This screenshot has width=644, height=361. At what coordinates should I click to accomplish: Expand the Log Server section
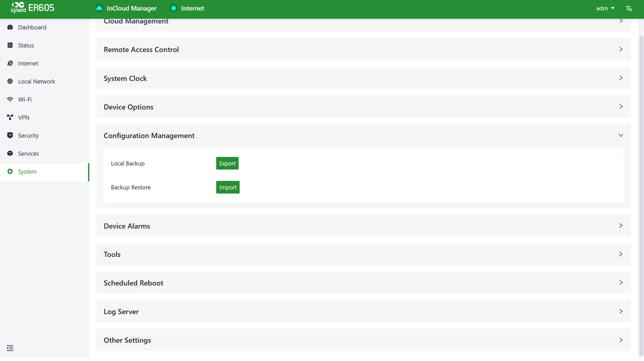click(363, 311)
